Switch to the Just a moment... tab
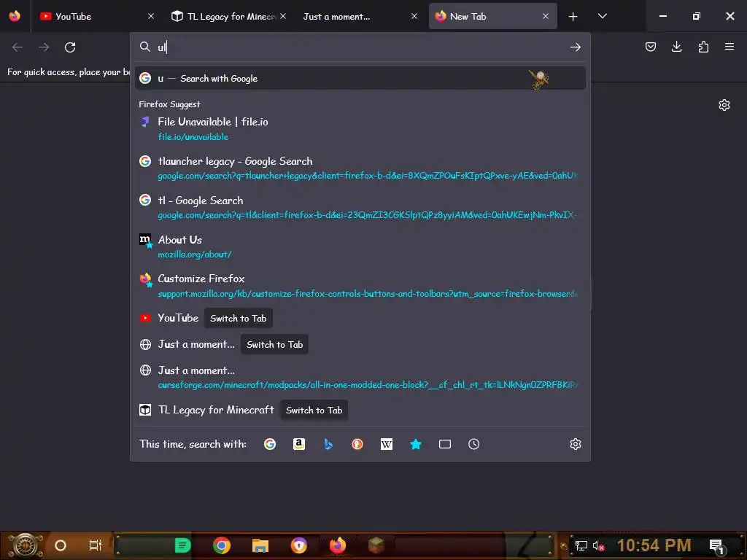747x560 pixels. pyautogui.click(x=360, y=16)
